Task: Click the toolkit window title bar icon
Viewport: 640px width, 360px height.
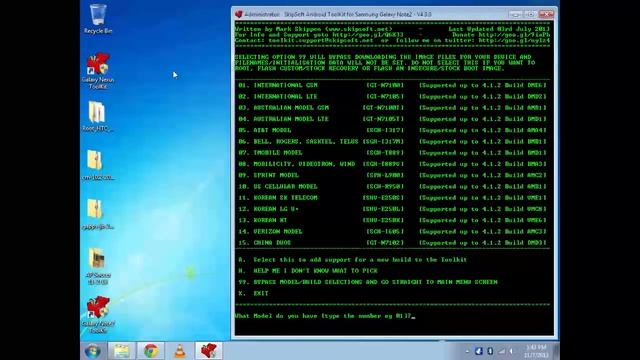Action: point(239,14)
